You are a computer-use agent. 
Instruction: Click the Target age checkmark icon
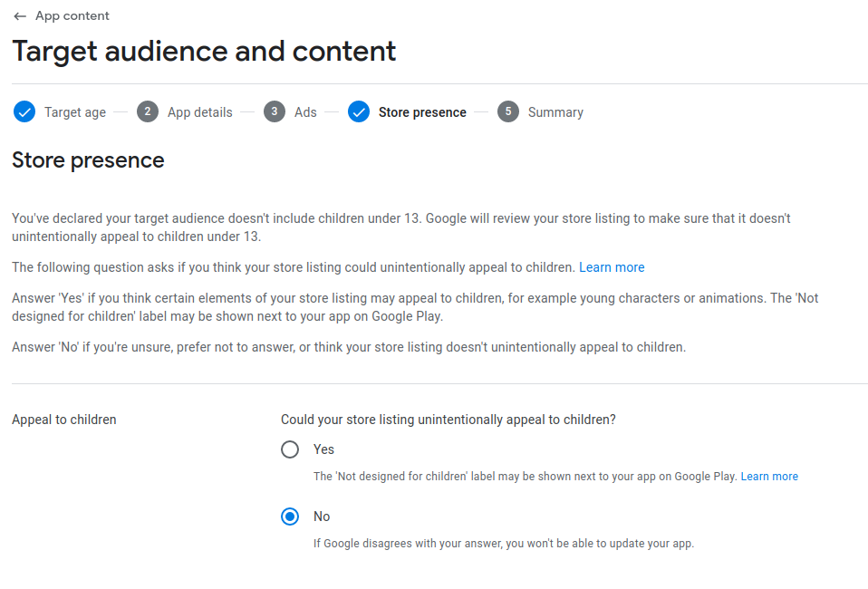click(24, 111)
